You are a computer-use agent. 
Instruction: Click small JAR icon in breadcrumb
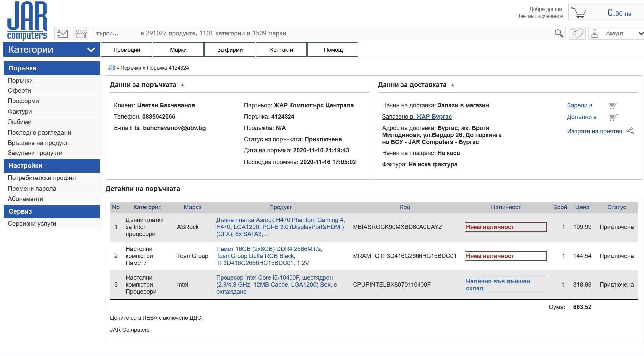111,68
